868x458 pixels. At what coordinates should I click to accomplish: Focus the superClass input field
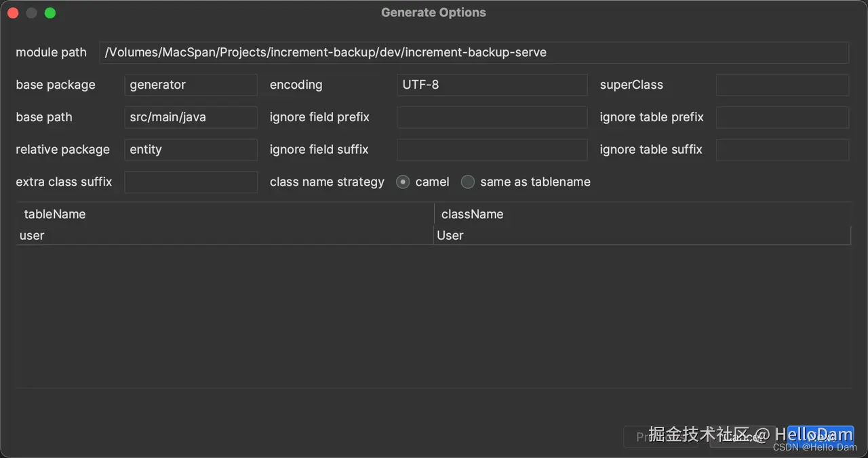pyautogui.click(x=782, y=85)
